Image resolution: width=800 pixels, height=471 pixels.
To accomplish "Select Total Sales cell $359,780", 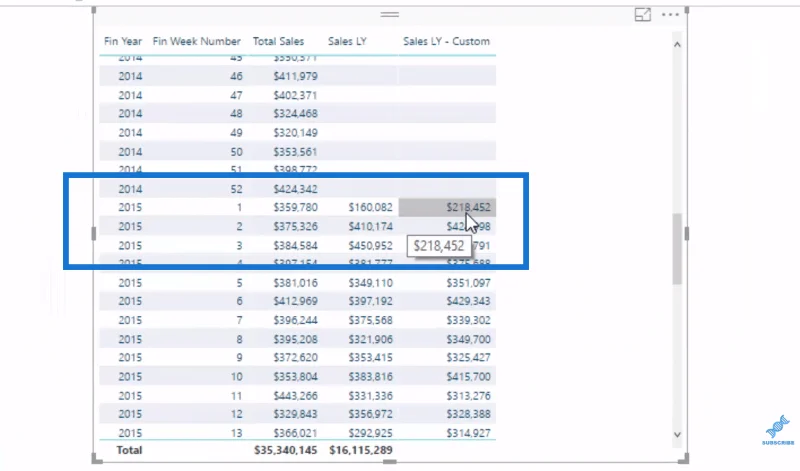I will click(295, 208).
